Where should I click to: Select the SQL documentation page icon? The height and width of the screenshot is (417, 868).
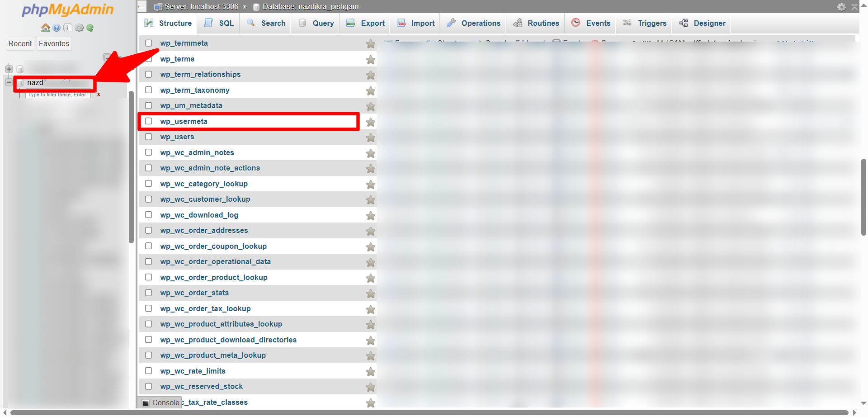point(67,28)
